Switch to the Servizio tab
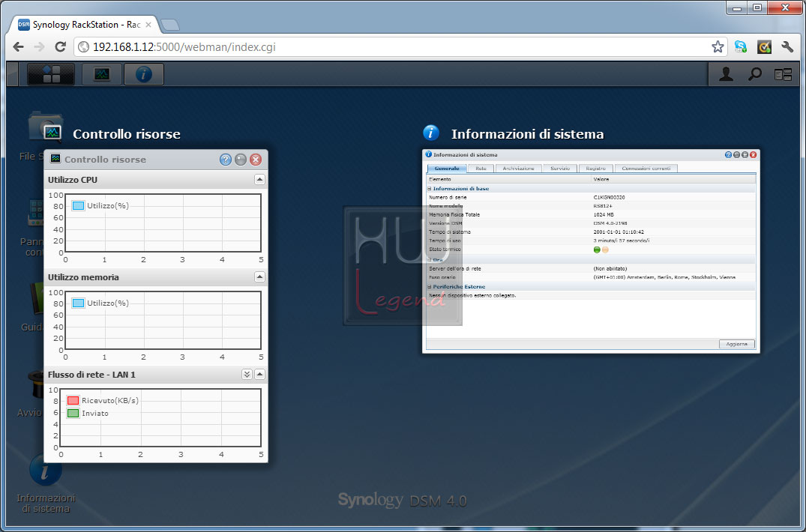 [x=560, y=169]
